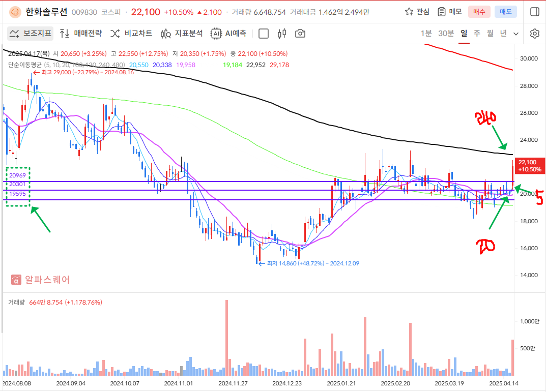Click the 18,000 price axis label
Viewport: 546px width, 392px height.
(x=529, y=221)
